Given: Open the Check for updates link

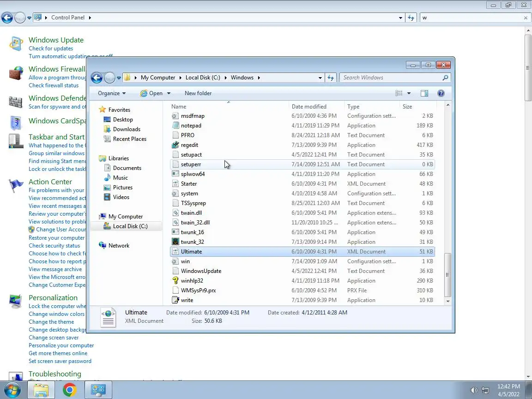Looking at the screenshot, I should click(51, 48).
